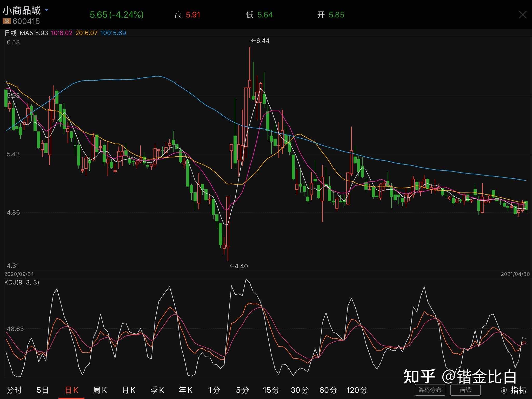Switch to the 月K tab
532x399 pixels.
pyautogui.click(x=129, y=390)
